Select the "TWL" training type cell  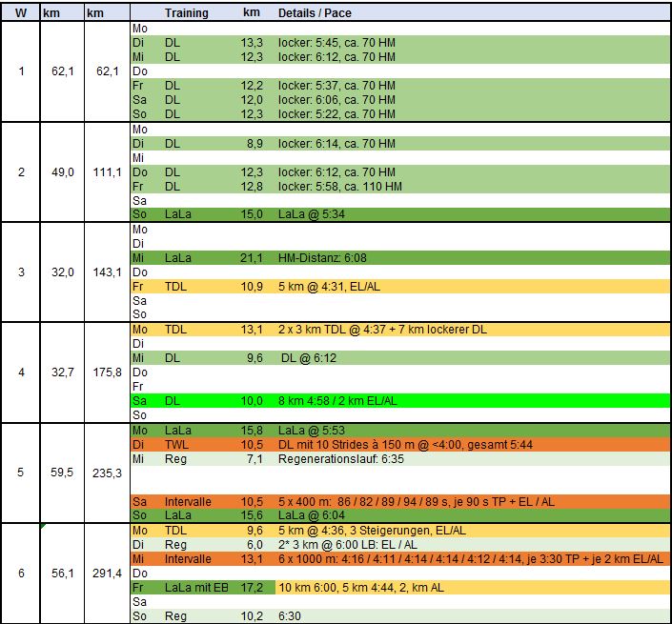click(176, 444)
